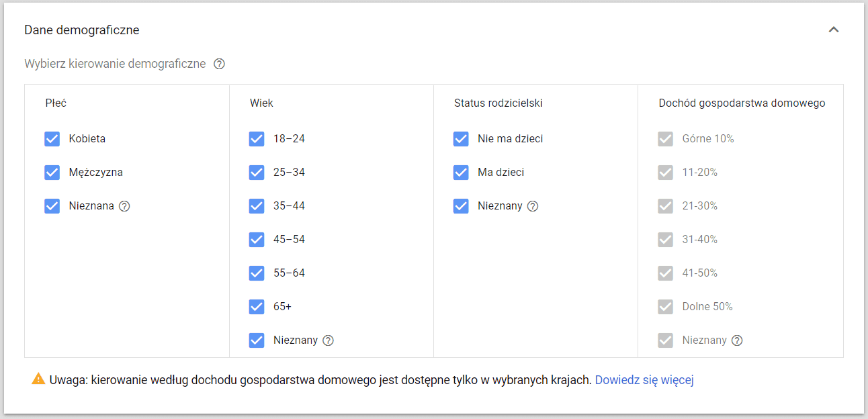Uncheck the 'Kobieta' checkbox
This screenshot has height=419, width=868.
(52, 139)
